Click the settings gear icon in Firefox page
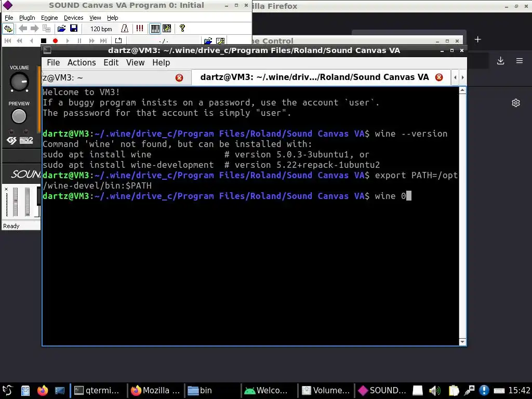The height and width of the screenshot is (399, 532). [x=516, y=103]
